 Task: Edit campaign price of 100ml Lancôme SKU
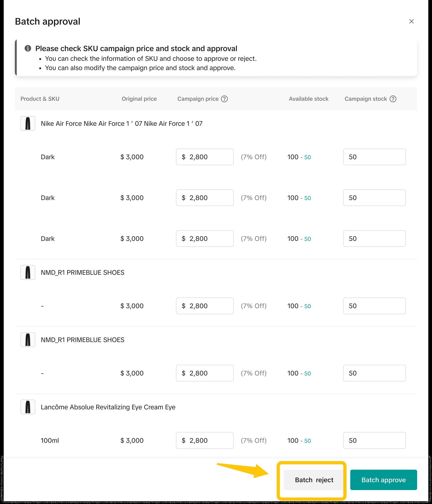click(205, 440)
